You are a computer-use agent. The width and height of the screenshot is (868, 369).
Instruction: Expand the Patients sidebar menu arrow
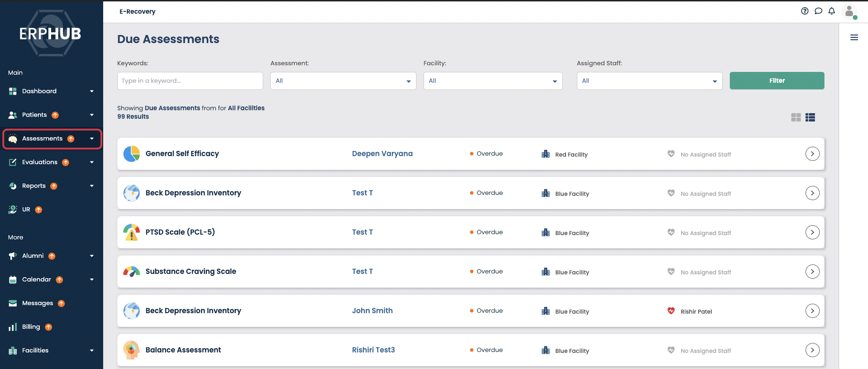click(92, 115)
